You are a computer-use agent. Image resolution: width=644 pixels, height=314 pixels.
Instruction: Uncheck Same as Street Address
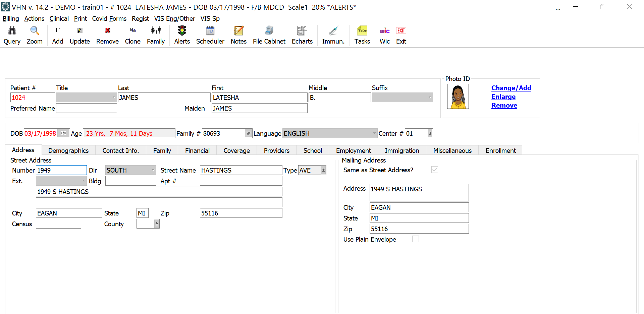click(434, 170)
